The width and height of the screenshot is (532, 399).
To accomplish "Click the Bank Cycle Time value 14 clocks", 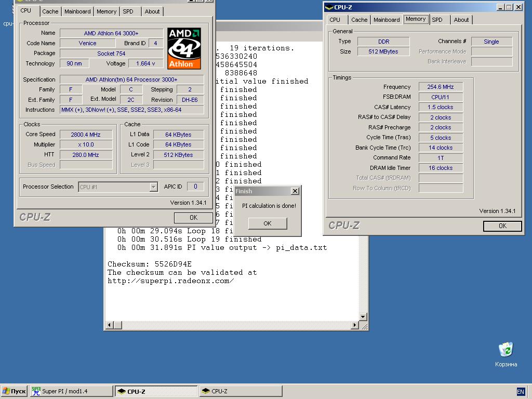I will tap(441, 148).
